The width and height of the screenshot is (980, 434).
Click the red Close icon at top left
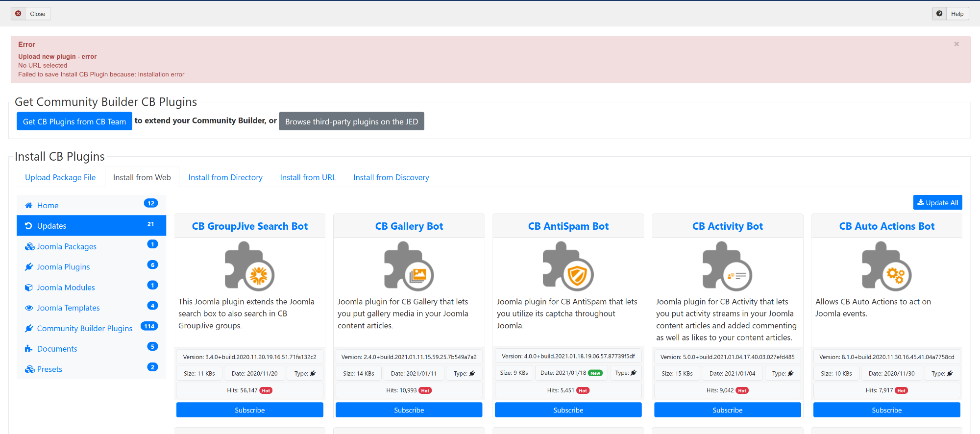(x=18, y=14)
